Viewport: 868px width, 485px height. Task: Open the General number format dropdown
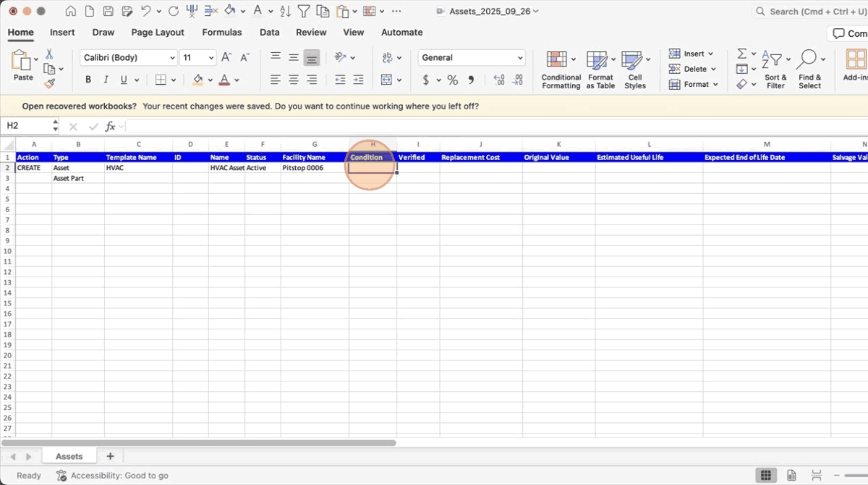point(471,58)
